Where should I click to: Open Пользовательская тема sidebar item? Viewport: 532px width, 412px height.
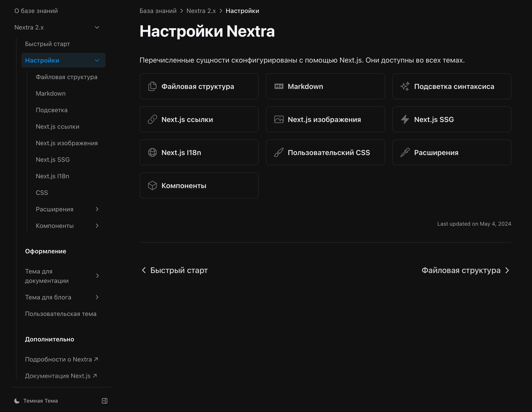pos(61,314)
